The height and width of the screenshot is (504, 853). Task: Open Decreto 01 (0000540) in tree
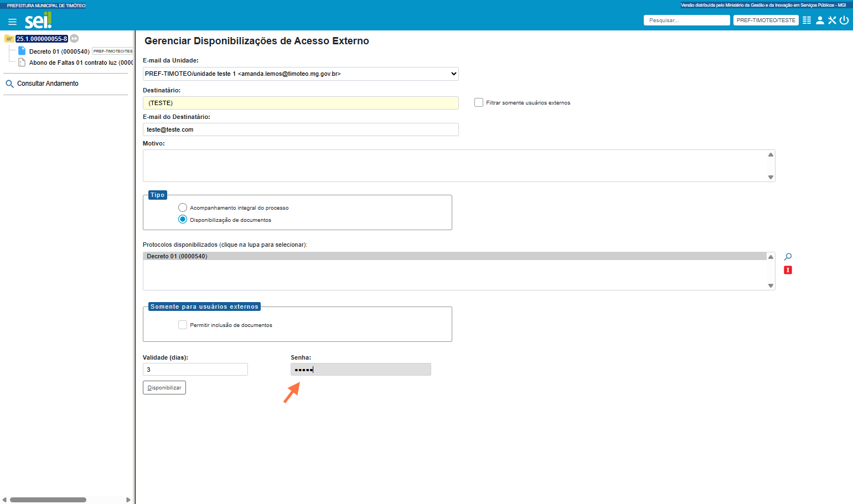(x=59, y=51)
